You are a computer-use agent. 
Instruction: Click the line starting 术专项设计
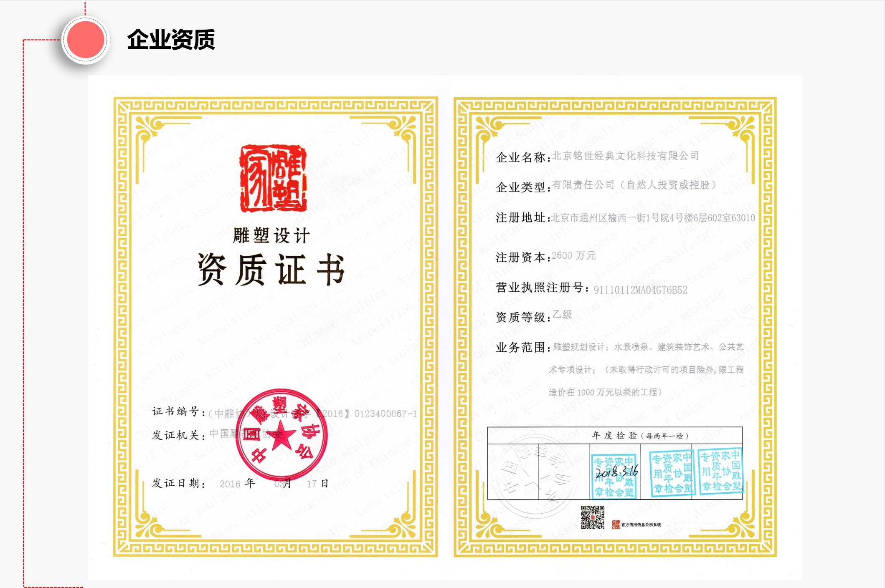pos(646,370)
